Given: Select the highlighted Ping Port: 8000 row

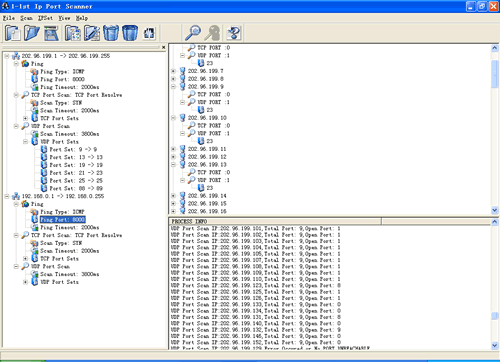Looking at the screenshot, I should (x=62, y=220).
